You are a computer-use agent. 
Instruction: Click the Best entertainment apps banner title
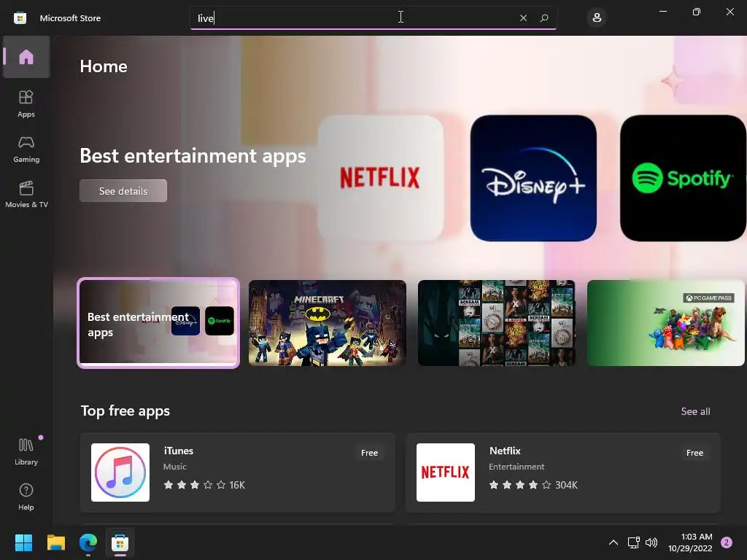click(x=193, y=156)
